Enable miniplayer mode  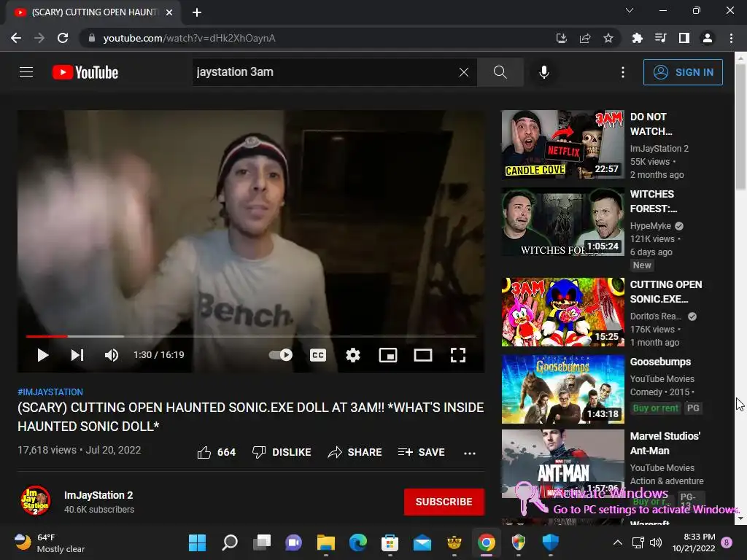pos(388,355)
